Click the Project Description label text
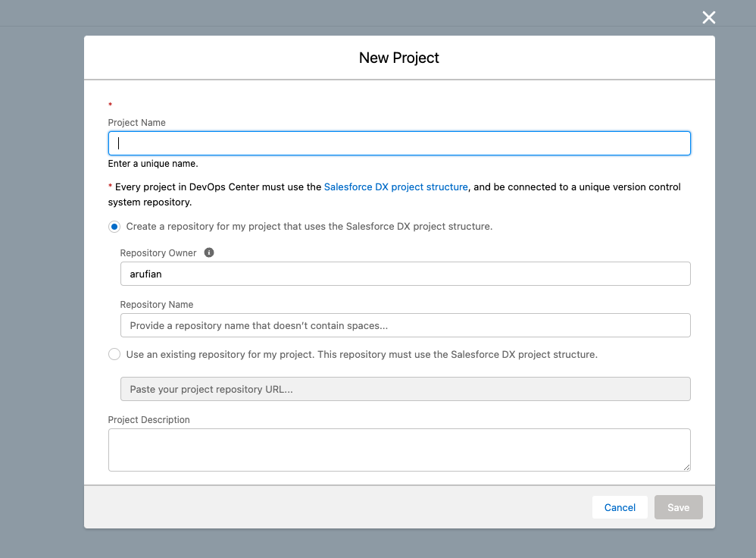The height and width of the screenshot is (558, 756). (x=149, y=420)
